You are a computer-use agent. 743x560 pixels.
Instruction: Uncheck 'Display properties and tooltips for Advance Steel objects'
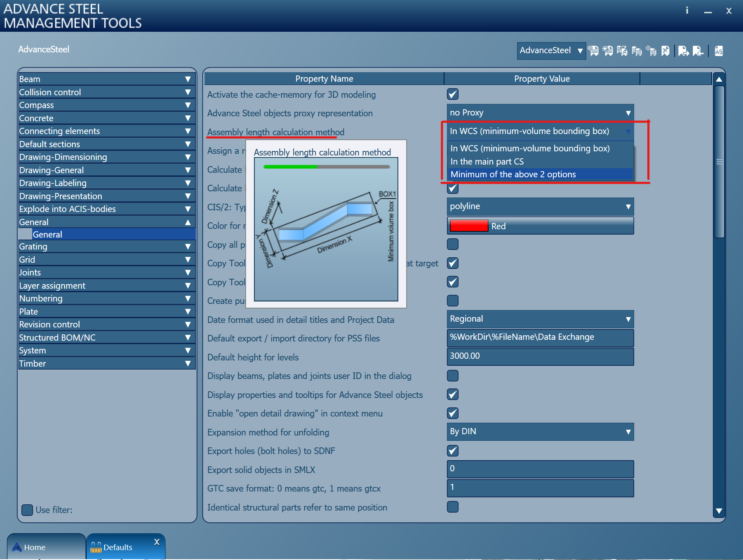[x=453, y=395]
